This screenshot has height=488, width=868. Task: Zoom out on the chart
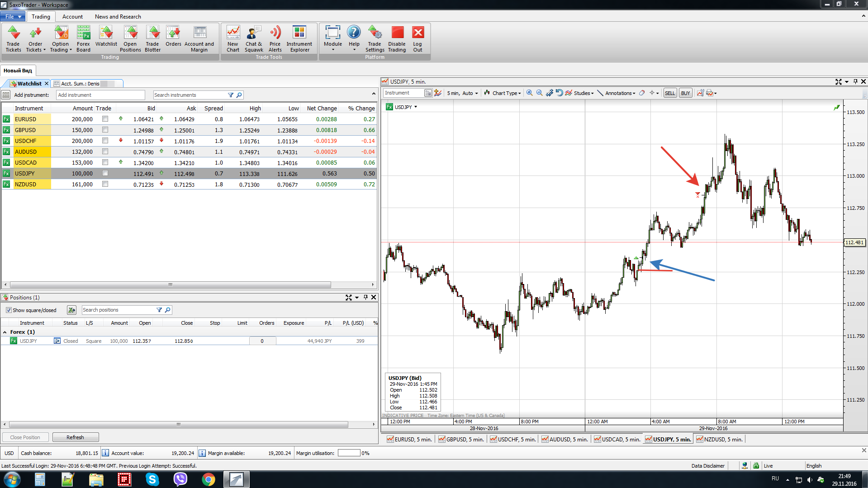point(539,93)
